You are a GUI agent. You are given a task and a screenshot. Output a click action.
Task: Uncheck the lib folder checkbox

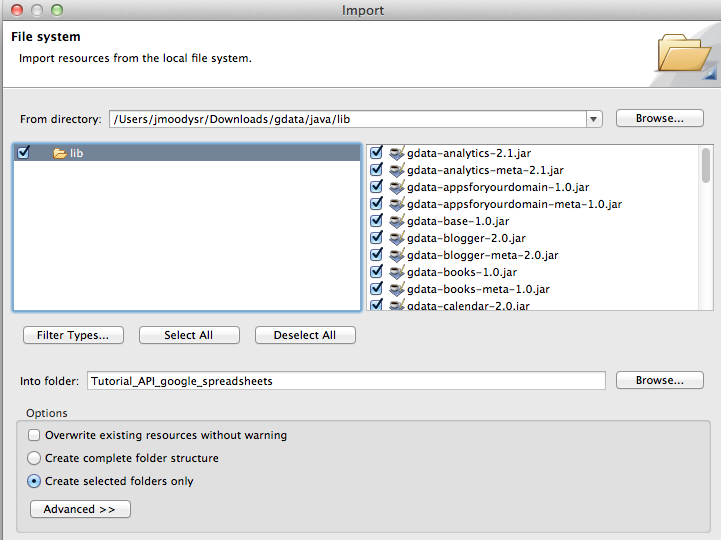pos(23,152)
